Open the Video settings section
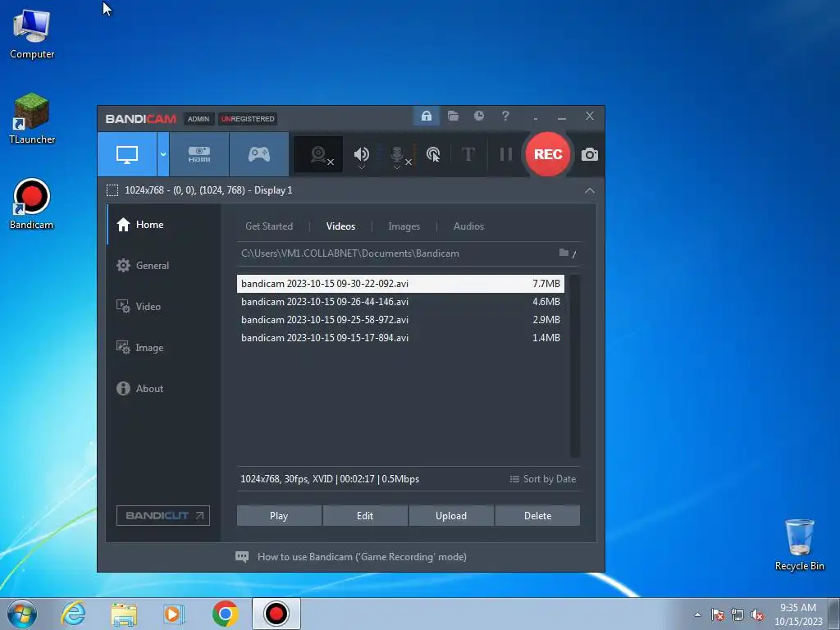840x630 pixels. (164, 307)
